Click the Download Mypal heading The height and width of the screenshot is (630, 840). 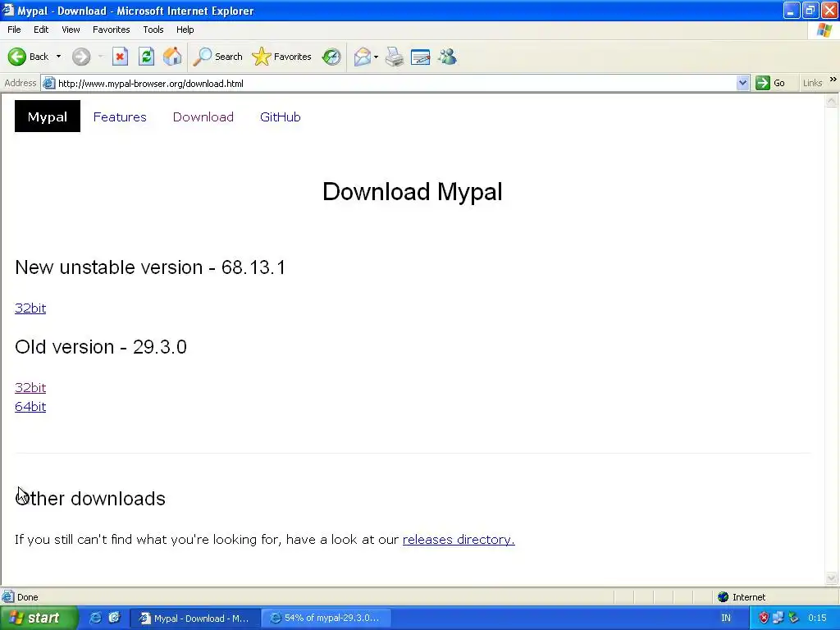click(413, 192)
